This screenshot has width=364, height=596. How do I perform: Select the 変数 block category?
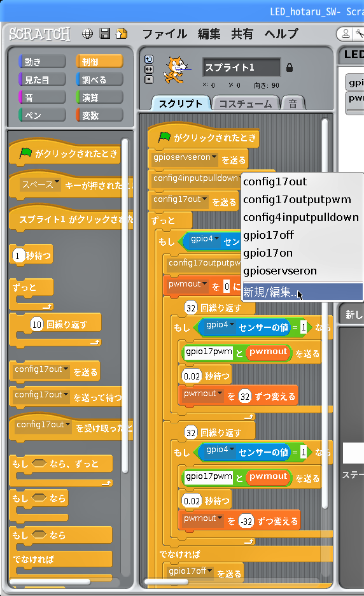[99, 115]
